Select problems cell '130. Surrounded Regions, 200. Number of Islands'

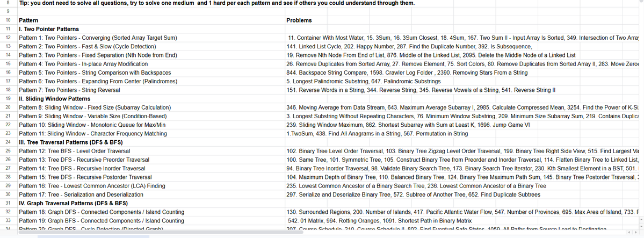click(462, 212)
